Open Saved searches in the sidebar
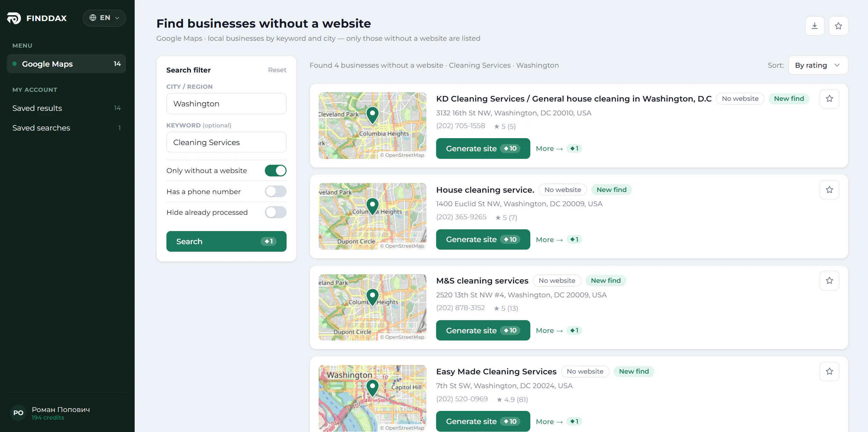Screen dimensions: 868x432 click(66, 128)
